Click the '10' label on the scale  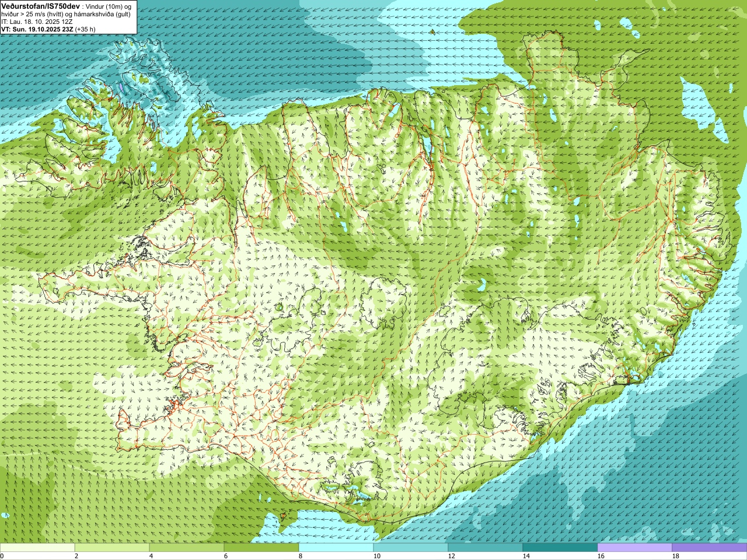pyautogui.click(x=376, y=556)
